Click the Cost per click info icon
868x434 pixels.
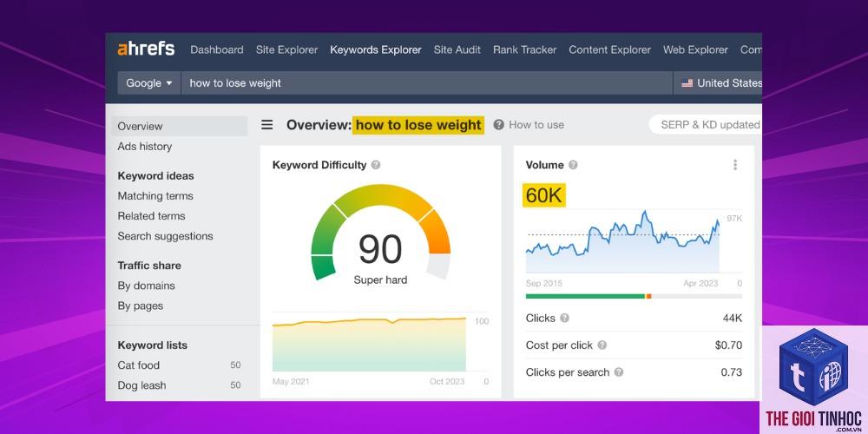point(602,345)
